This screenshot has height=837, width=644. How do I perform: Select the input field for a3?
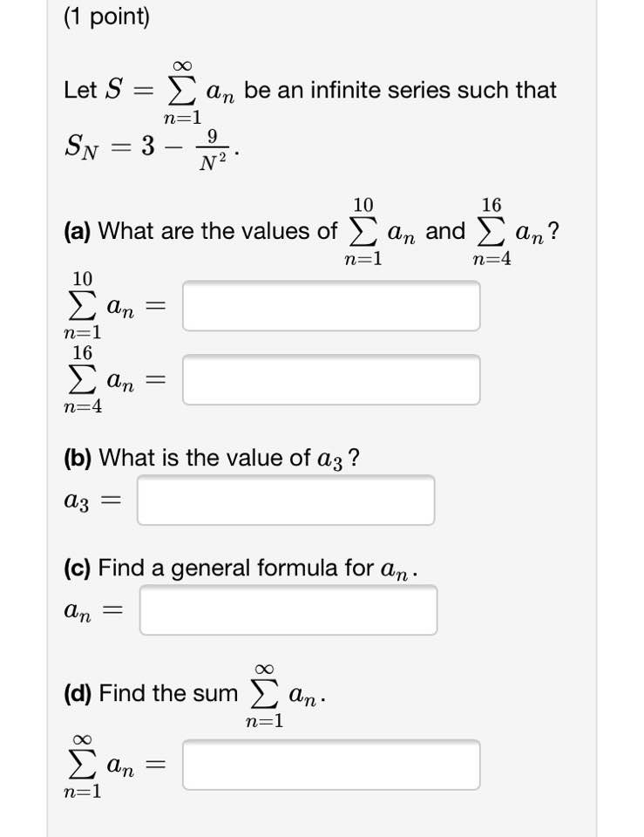pyautogui.click(x=286, y=499)
